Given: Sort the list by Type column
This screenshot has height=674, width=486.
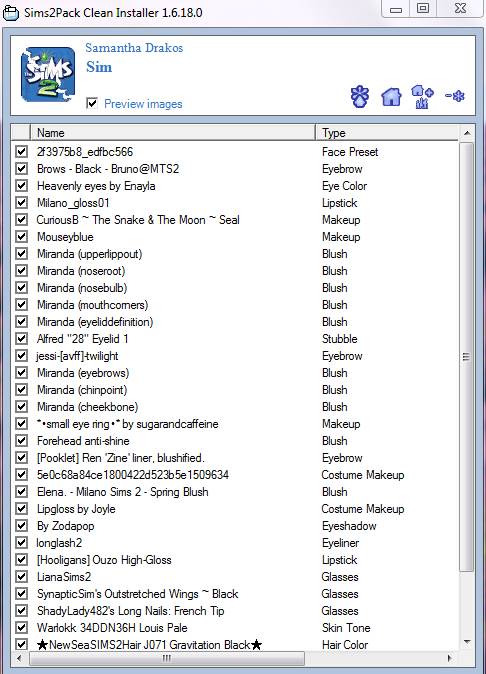Looking at the screenshot, I should tap(387, 133).
